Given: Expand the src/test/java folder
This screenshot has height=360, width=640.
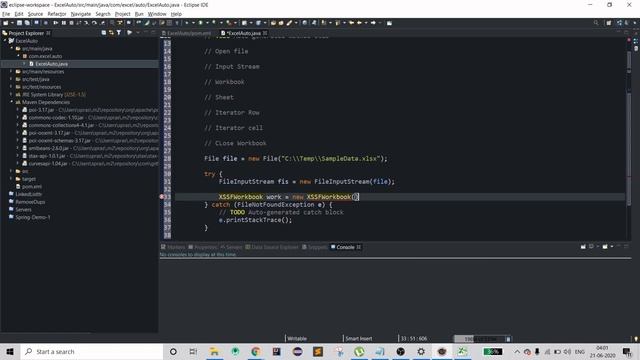Looking at the screenshot, I should 12,79.
